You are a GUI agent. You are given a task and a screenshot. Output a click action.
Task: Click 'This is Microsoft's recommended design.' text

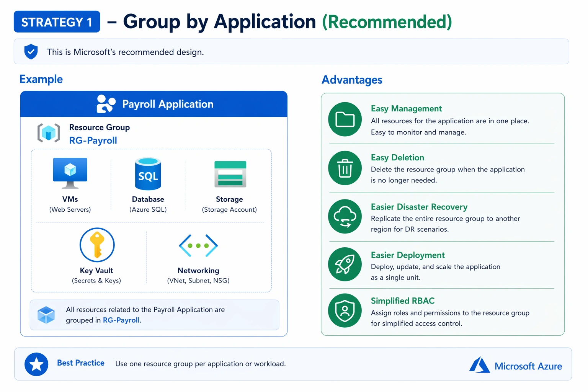[125, 52]
